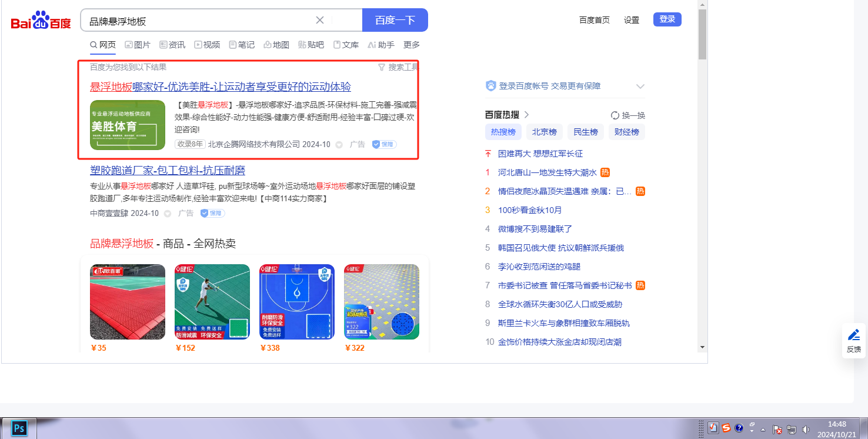Open the network tray icon

click(792, 430)
